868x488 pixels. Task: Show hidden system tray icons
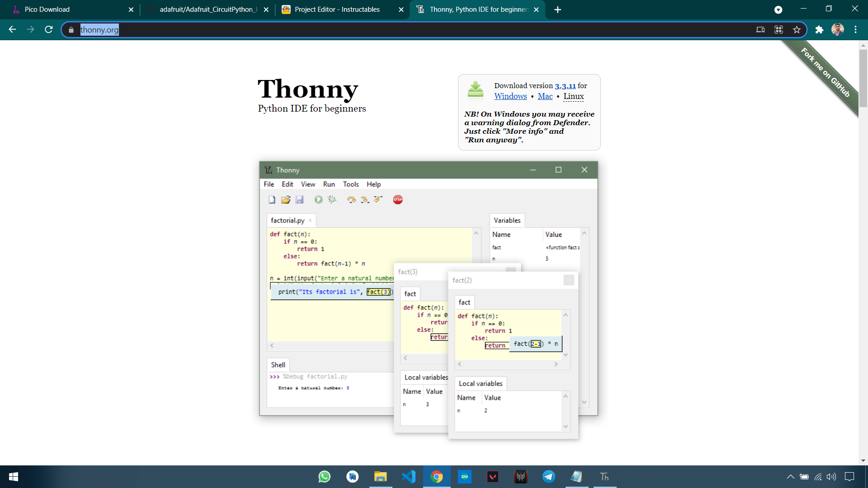[x=790, y=477]
